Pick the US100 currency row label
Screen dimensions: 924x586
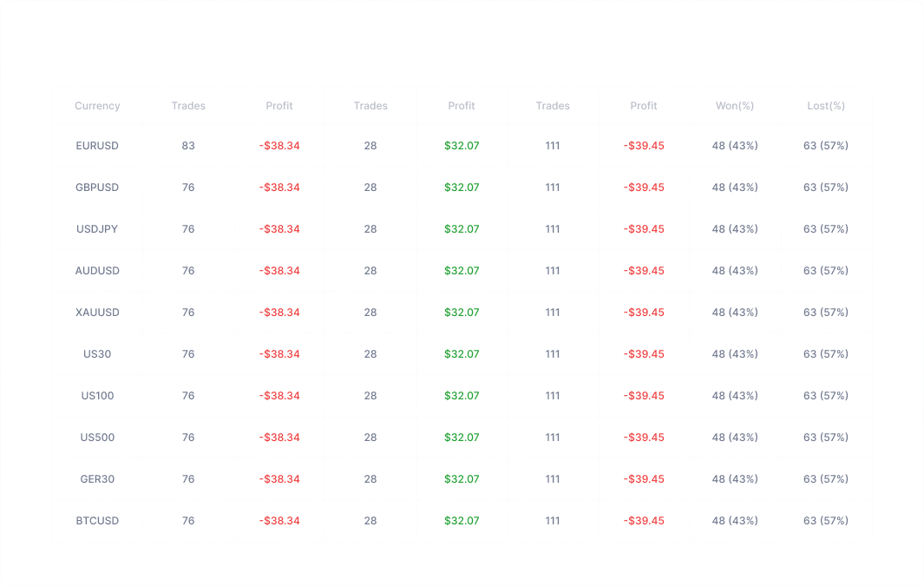point(97,396)
